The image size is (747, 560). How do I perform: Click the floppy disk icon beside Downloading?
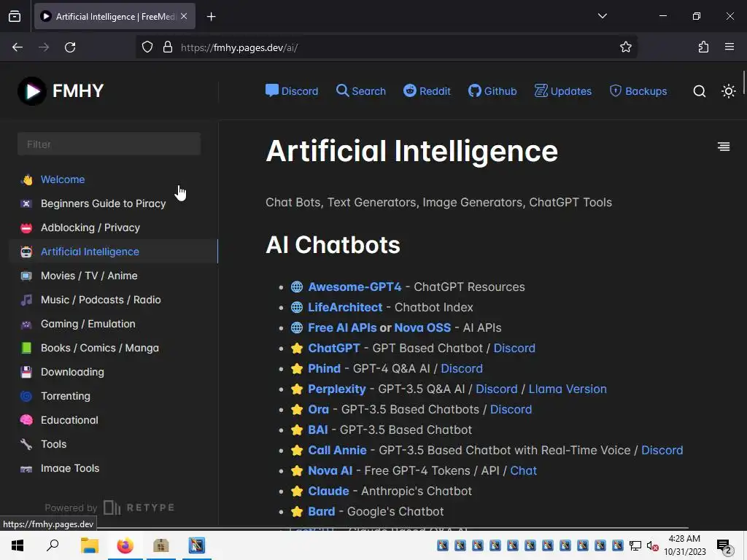[x=26, y=372]
